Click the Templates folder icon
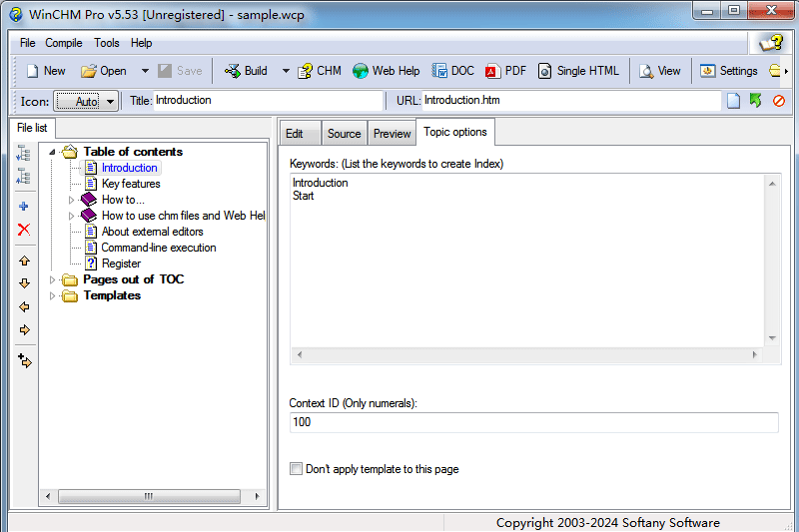The height and width of the screenshot is (532, 799). click(x=70, y=295)
